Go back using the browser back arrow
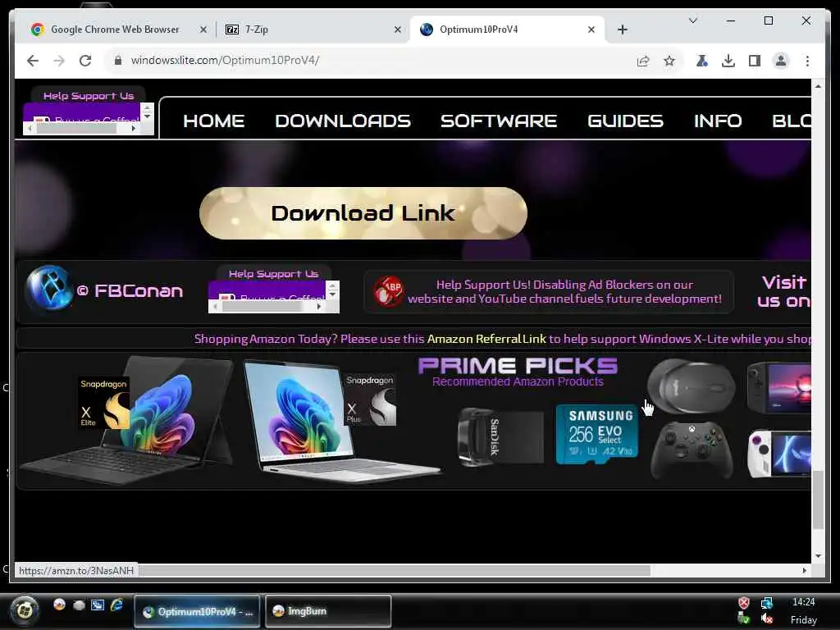 coord(33,61)
